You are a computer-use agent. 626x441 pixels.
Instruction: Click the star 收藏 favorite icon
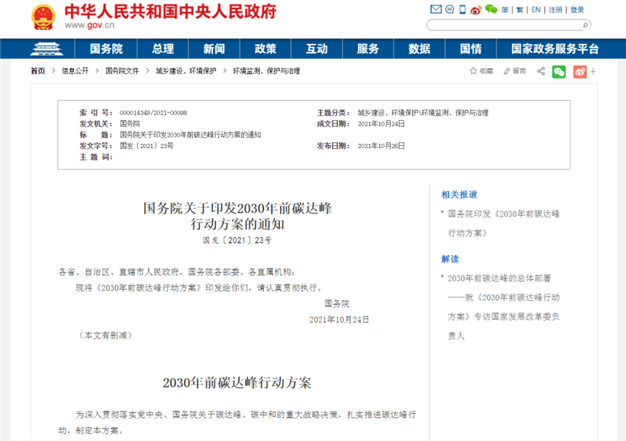coord(481,71)
